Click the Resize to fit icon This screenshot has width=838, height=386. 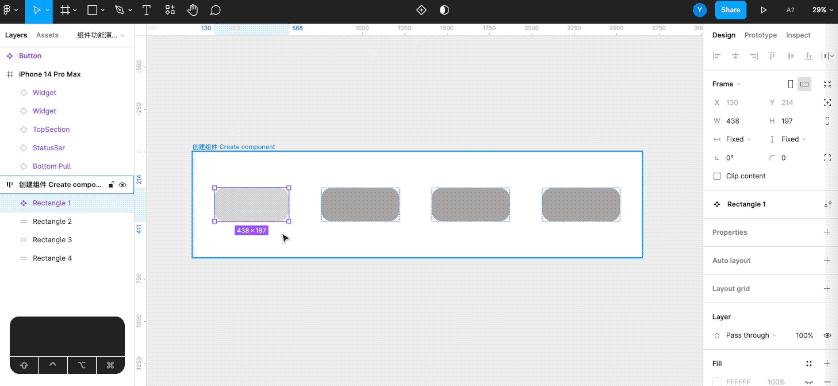click(x=827, y=84)
